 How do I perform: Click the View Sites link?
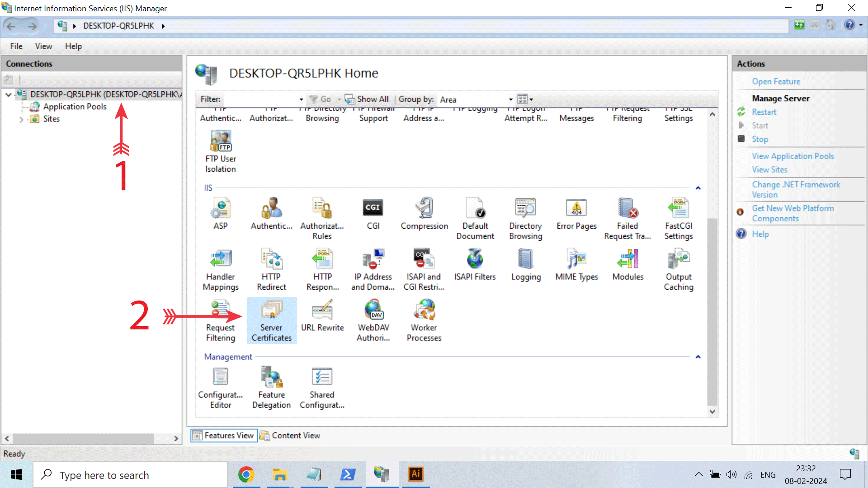(769, 170)
